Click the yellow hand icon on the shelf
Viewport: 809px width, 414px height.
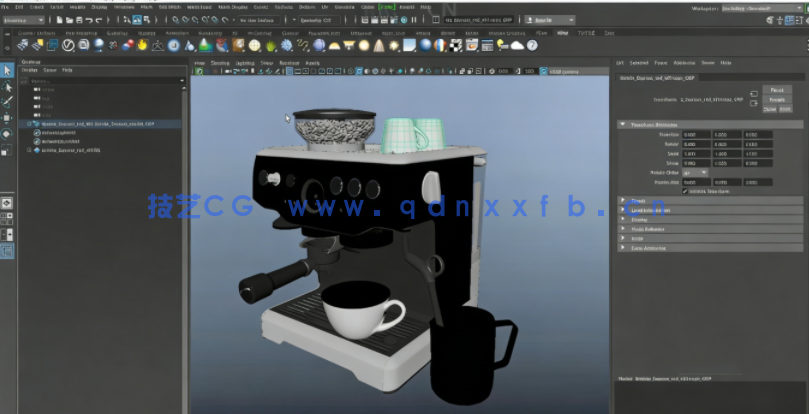pos(143,45)
